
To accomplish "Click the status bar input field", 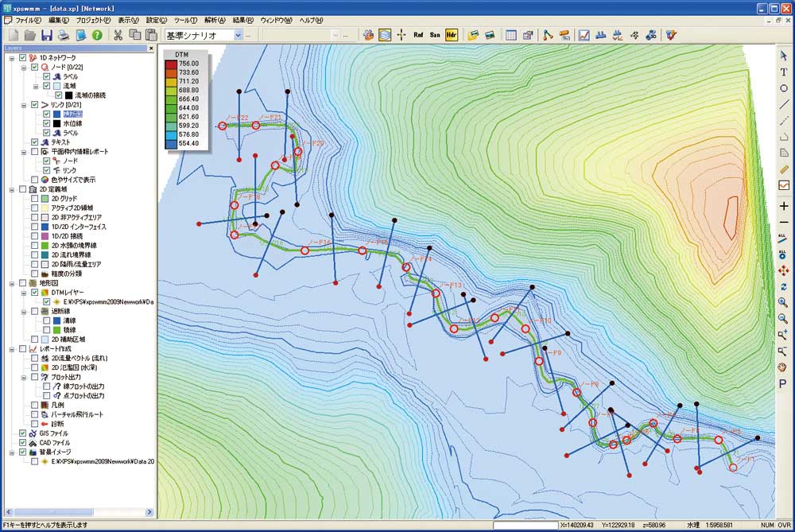I will tap(525, 525).
